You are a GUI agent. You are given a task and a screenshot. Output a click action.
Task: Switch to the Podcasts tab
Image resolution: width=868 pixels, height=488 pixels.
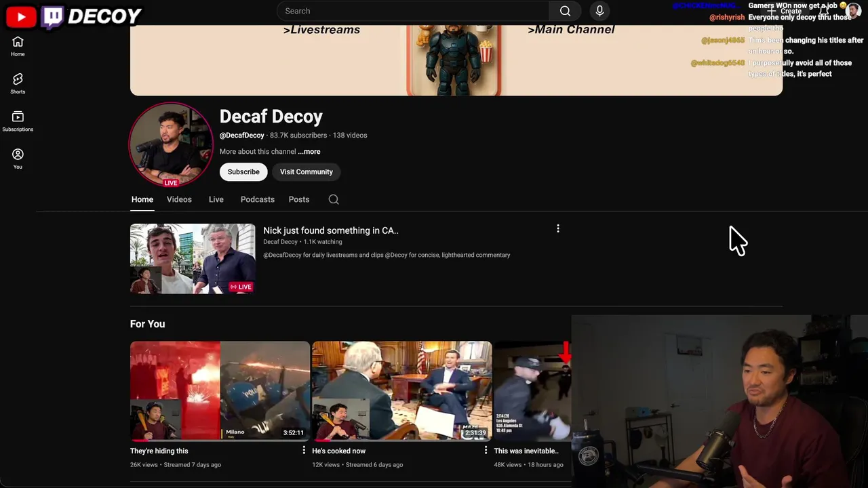point(258,199)
